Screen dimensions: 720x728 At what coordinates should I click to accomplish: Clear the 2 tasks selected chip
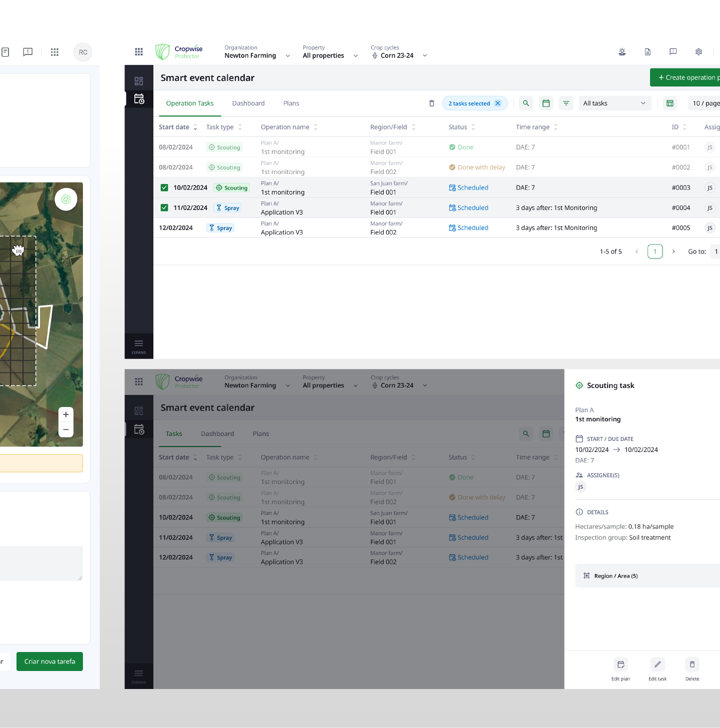tap(498, 103)
